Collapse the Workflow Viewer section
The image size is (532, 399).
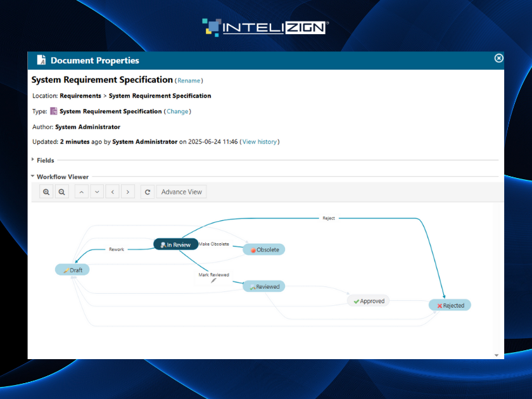[32, 177]
